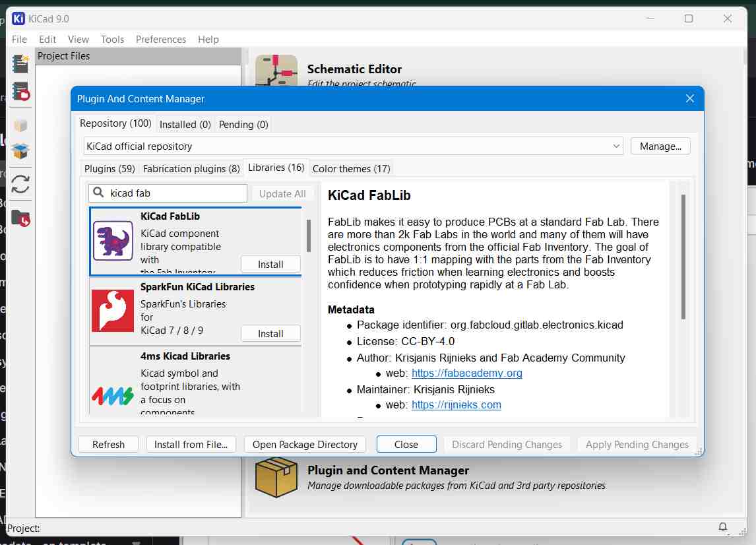Click the KiCad FabLib heading in details pane
756x545 pixels.
click(x=369, y=195)
